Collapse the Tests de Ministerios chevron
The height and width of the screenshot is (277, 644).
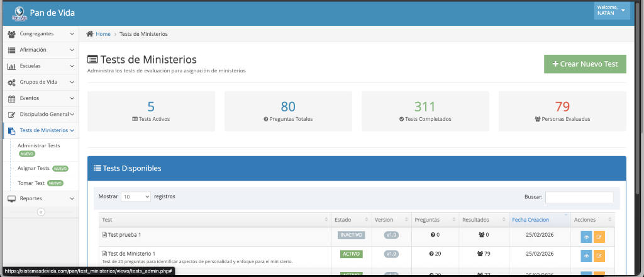point(72,130)
